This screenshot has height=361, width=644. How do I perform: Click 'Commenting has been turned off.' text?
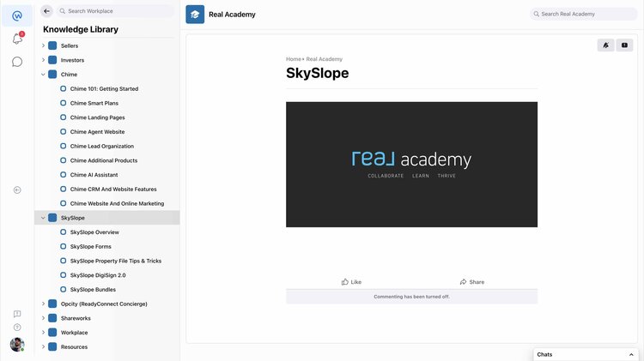[411, 297]
